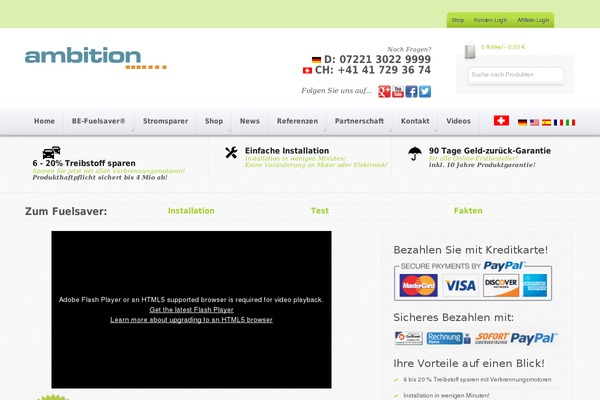Click the large PayPal logo under Sicheres Bezahlen
600x400 pixels.
pyautogui.click(x=534, y=338)
